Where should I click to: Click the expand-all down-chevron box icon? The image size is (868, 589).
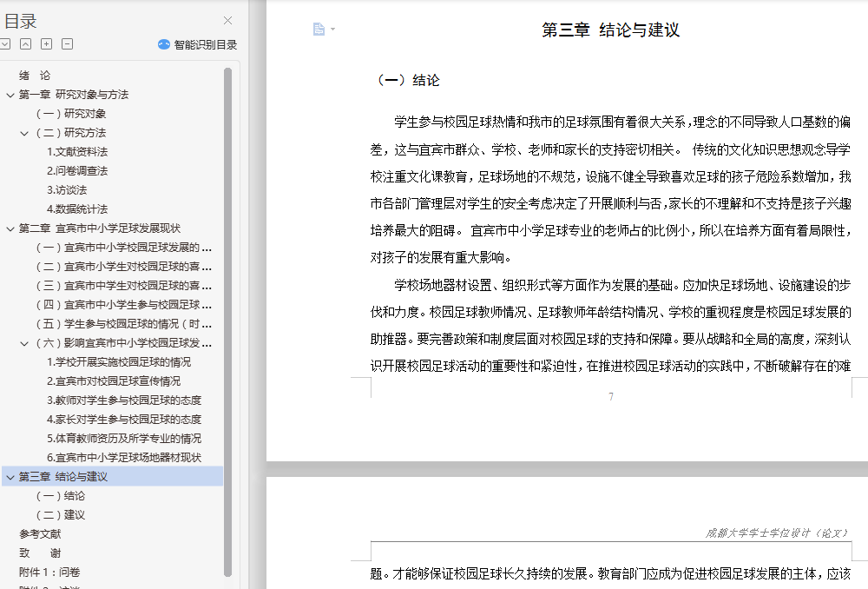5,43
